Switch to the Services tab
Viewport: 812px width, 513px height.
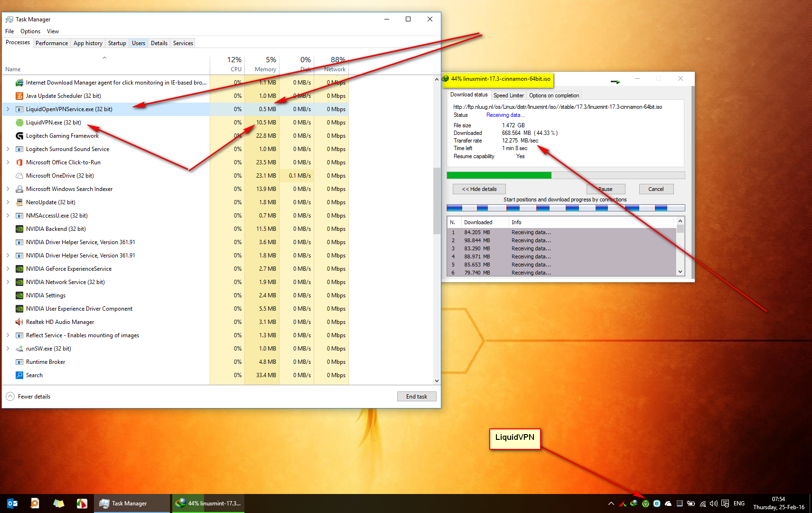pyautogui.click(x=183, y=43)
